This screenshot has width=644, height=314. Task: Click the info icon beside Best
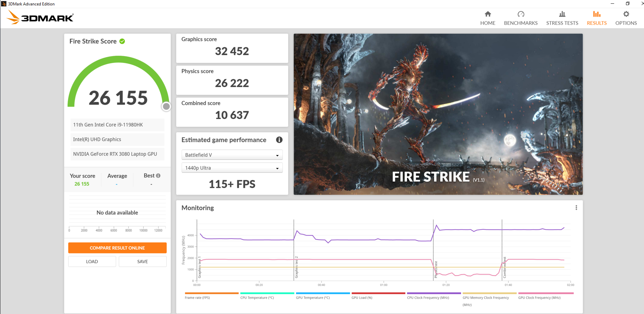pos(158,176)
